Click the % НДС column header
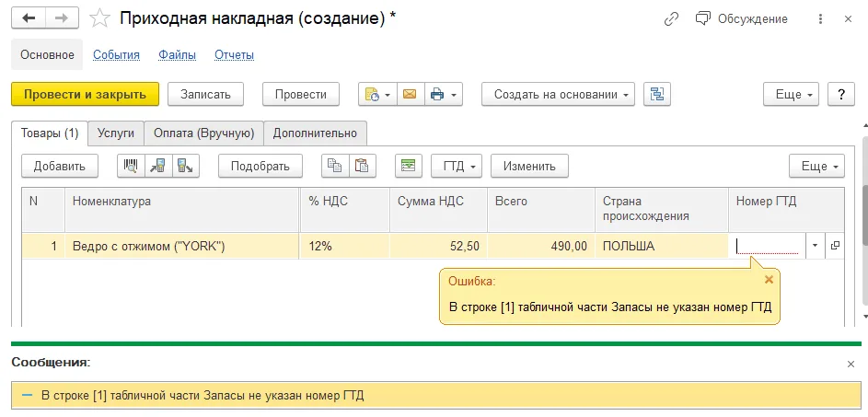868x417 pixels. 345,209
